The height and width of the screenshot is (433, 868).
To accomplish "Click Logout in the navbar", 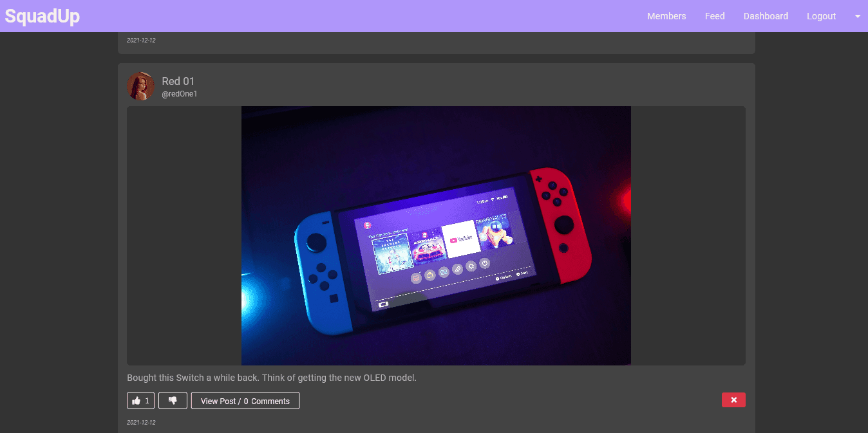I will (x=821, y=16).
